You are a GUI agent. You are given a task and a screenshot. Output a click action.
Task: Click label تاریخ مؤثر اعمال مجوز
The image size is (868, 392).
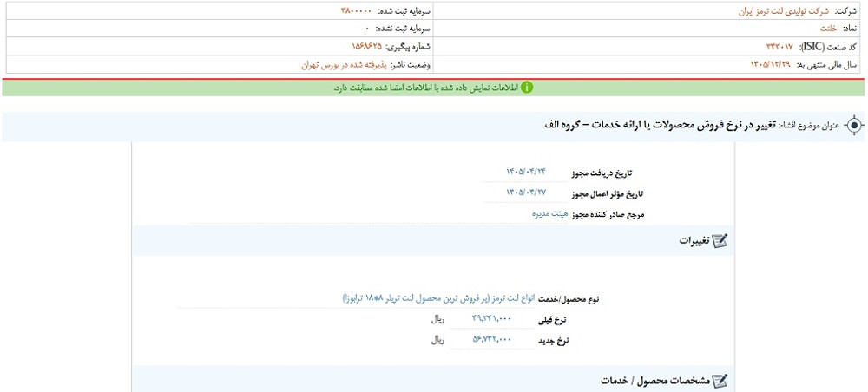coord(608,193)
